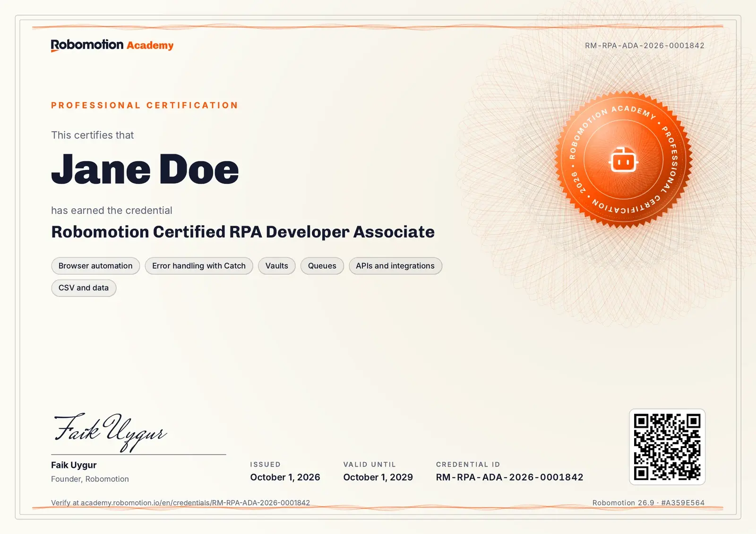Click the Founder, Robomotion title text
The image size is (756, 534).
click(90, 479)
